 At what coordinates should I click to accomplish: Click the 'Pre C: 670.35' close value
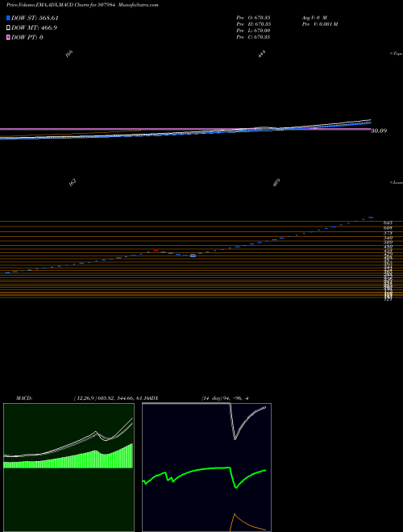[x=253, y=37]
